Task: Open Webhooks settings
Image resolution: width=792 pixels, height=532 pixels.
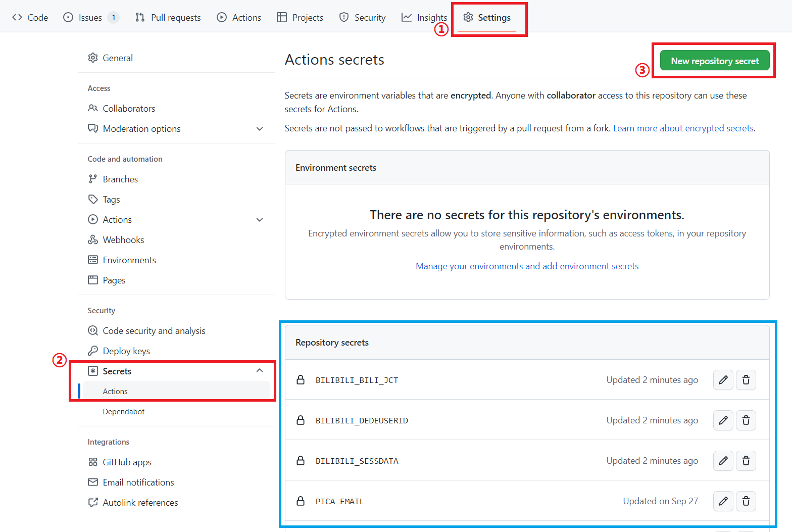Action: pyautogui.click(x=176, y=240)
